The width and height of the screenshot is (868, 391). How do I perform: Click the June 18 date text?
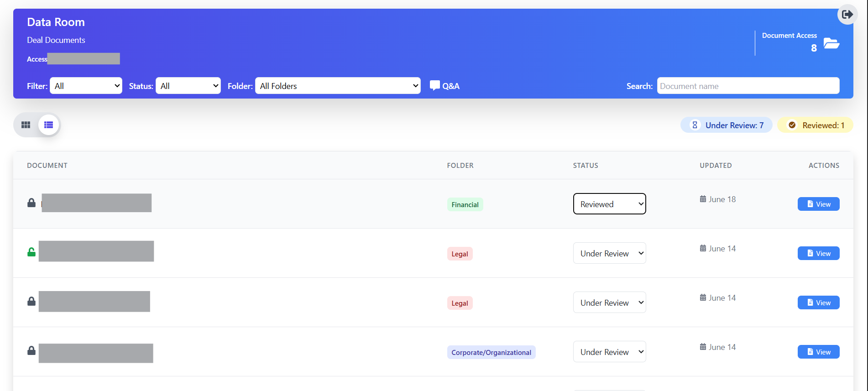point(722,199)
